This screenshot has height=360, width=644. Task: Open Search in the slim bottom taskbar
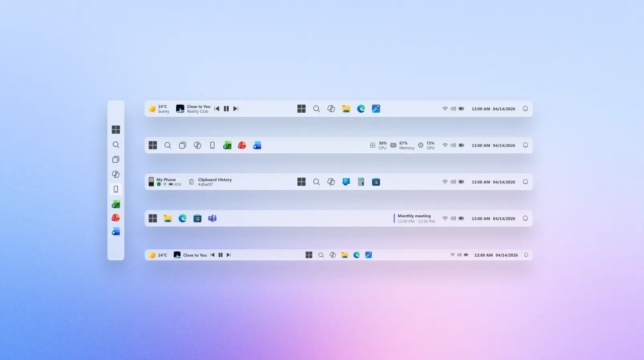tap(321, 255)
